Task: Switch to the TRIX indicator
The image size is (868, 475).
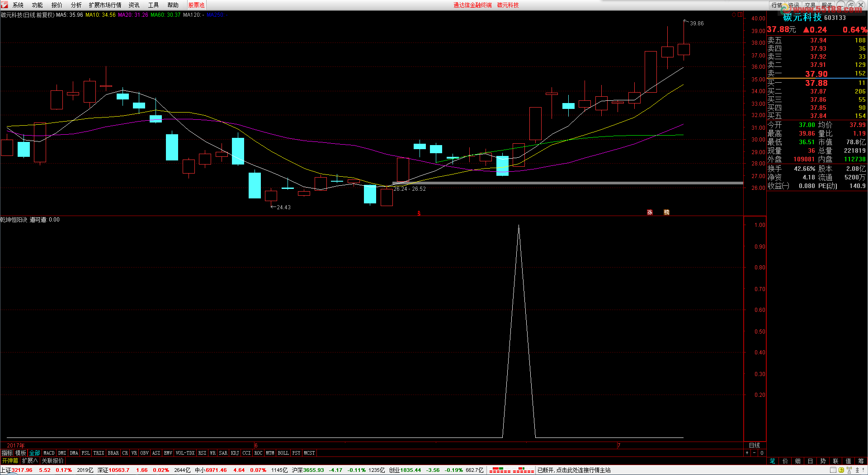Action: click(x=99, y=453)
